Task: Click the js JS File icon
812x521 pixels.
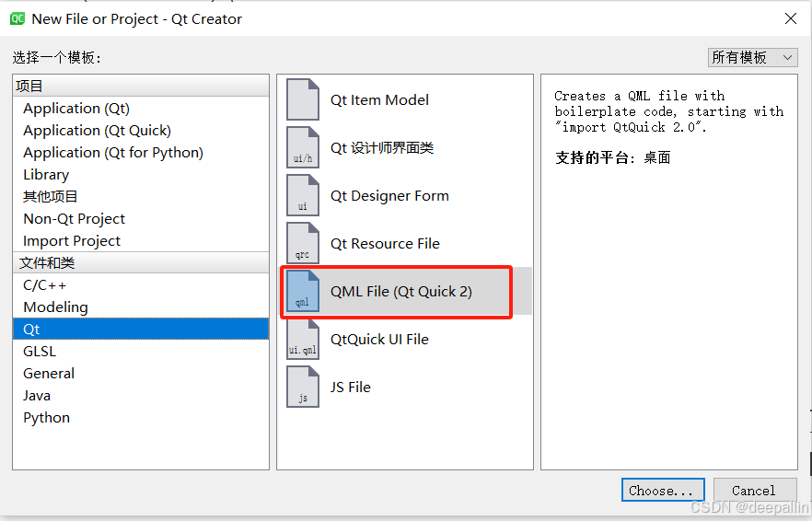Action: [x=303, y=387]
